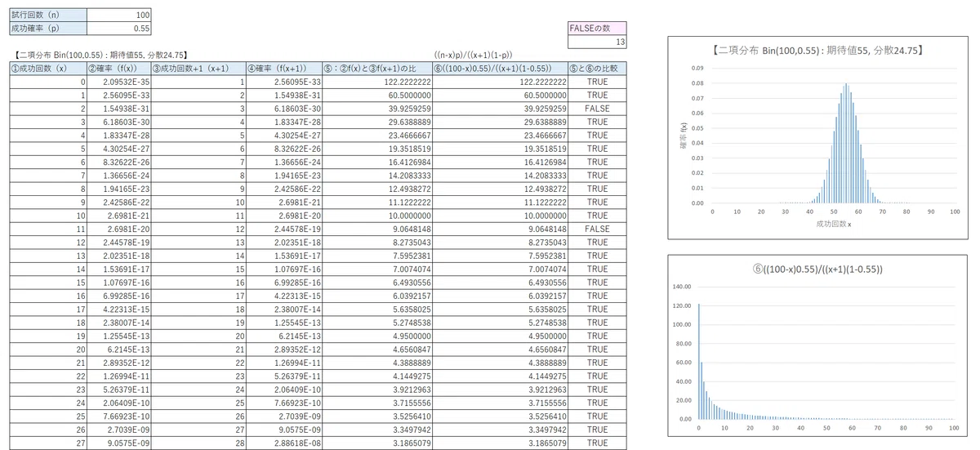
Task: Click the lower chart's ⑥ formula title
Action: [x=817, y=270]
